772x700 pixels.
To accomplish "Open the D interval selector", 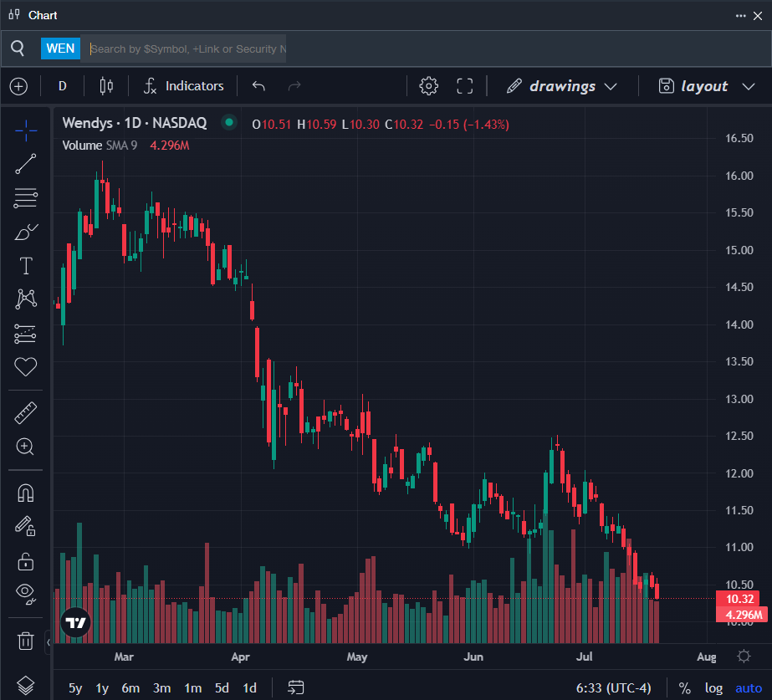I will 63,87.
